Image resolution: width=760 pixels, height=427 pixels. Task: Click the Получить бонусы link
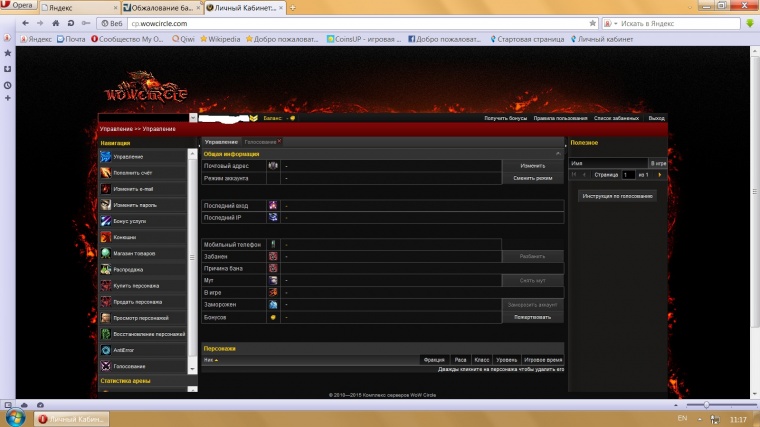(505, 118)
